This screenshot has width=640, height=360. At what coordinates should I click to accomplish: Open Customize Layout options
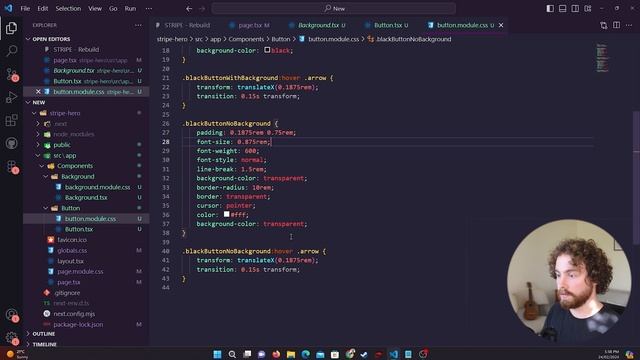588,8
